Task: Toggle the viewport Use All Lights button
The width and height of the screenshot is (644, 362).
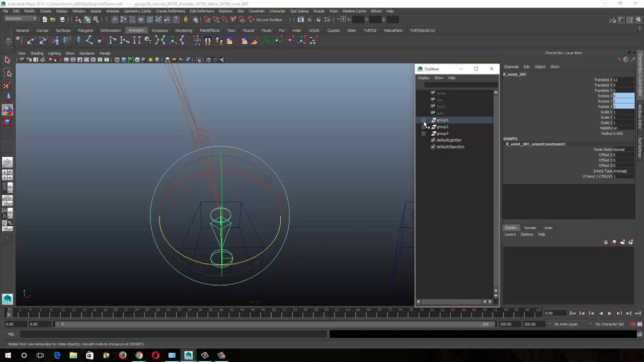Action: [x=150, y=60]
